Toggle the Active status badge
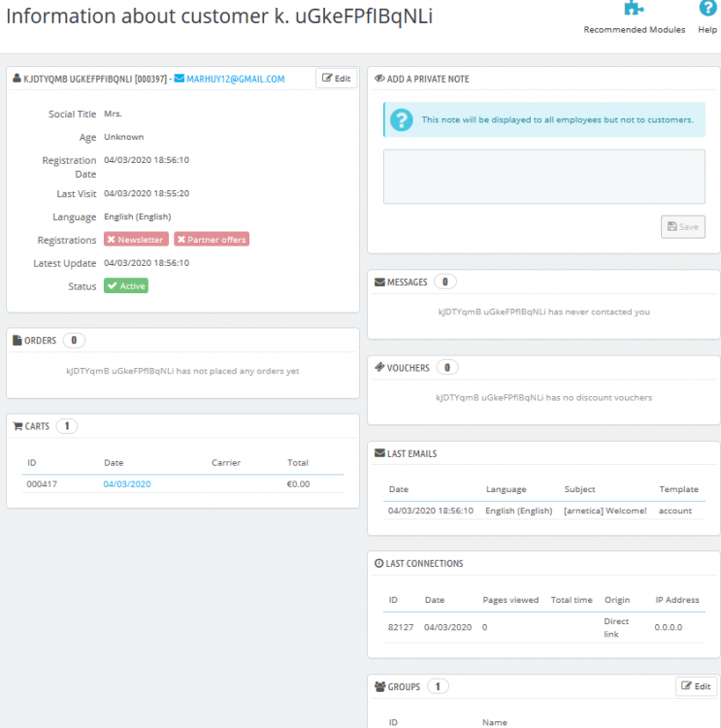The height and width of the screenshot is (728, 721). pyautogui.click(x=126, y=286)
